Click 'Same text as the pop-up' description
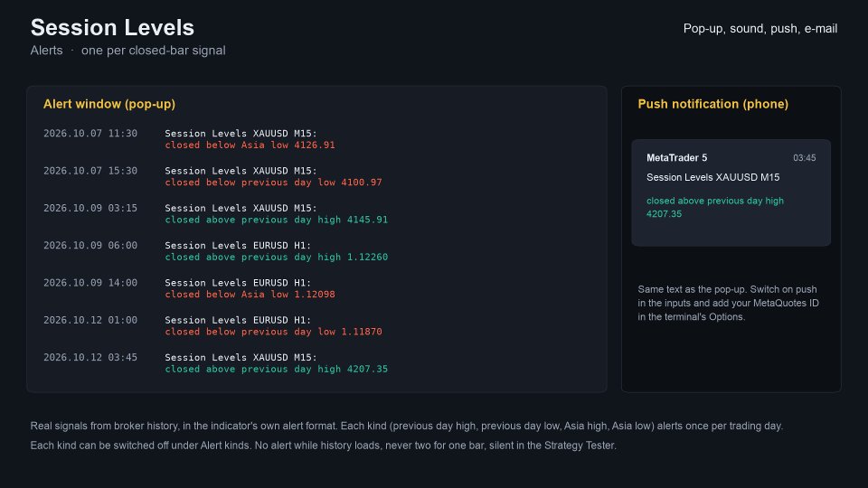868x488 pixels. click(728, 304)
